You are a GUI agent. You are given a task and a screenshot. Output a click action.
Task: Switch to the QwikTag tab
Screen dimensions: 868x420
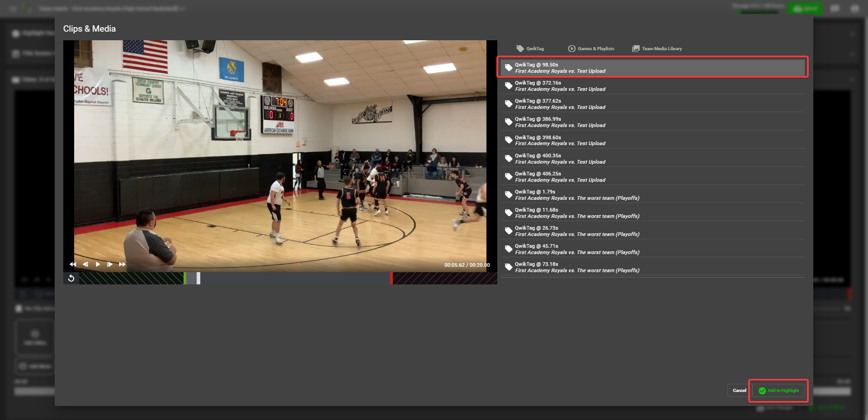[x=530, y=48]
